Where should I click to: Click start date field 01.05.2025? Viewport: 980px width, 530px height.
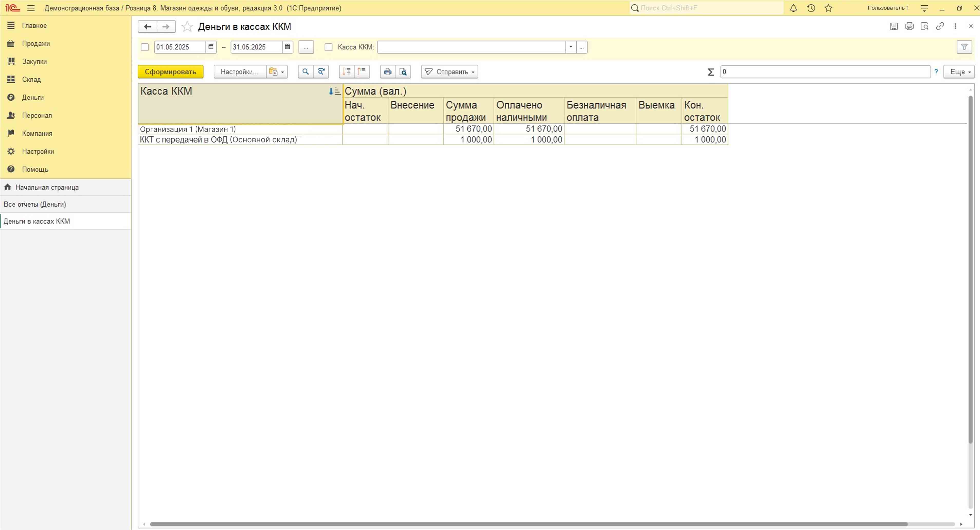coord(179,47)
